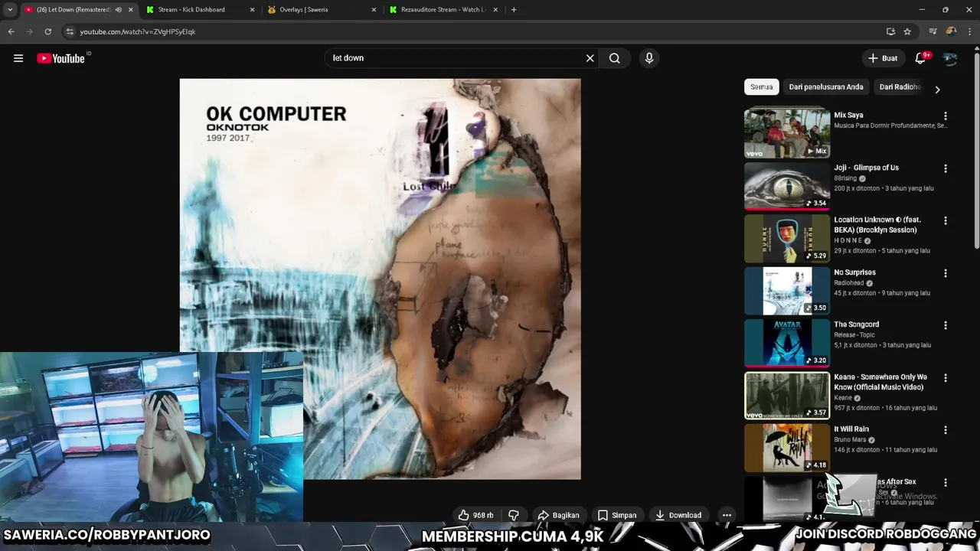The width and height of the screenshot is (980, 551).
Task: Open Joji - Glimpse of Us video title
Action: coord(866,168)
